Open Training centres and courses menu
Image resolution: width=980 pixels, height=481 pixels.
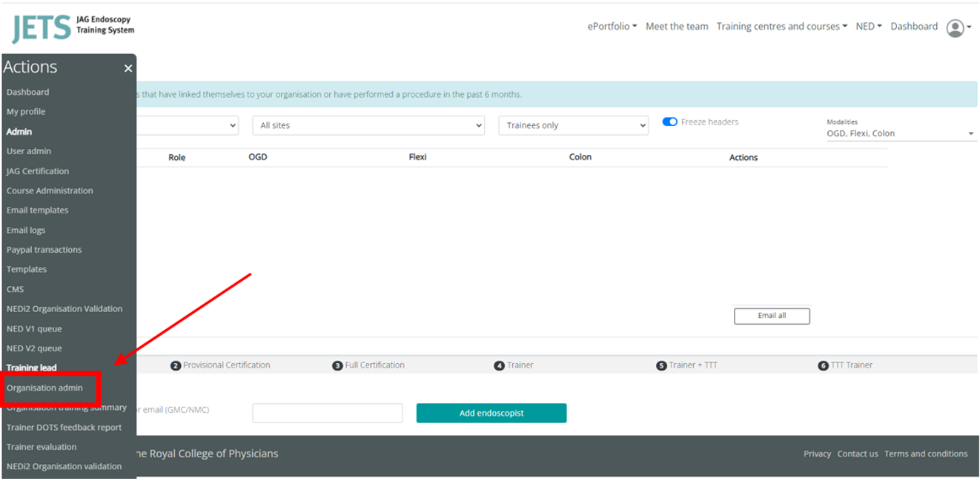pos(781,27)
